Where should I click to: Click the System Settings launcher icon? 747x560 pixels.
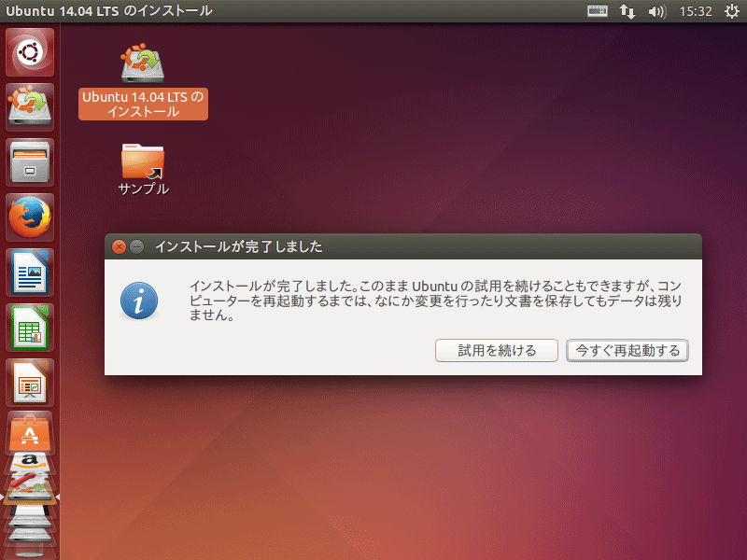30,482
